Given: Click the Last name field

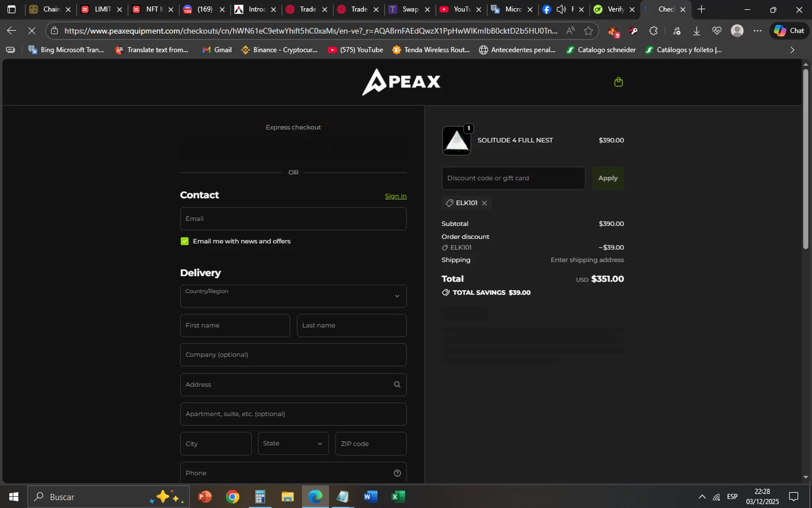Looking at the screenshot, I should pos(352,325).
